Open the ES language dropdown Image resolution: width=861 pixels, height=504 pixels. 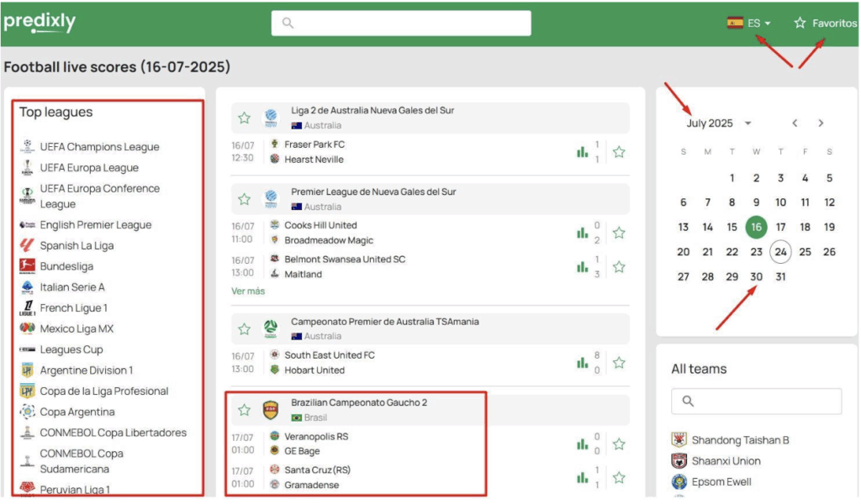(x=749, y=24)
